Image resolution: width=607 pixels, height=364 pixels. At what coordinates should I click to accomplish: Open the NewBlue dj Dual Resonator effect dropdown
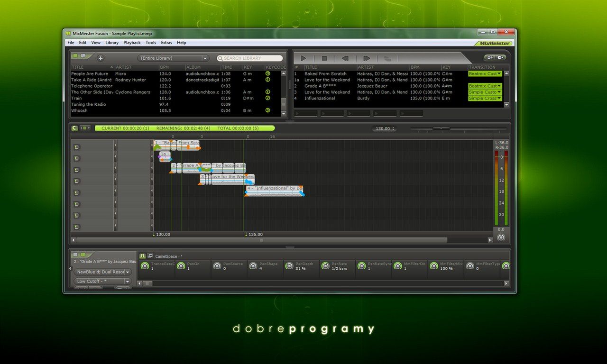tap(102, 272)
